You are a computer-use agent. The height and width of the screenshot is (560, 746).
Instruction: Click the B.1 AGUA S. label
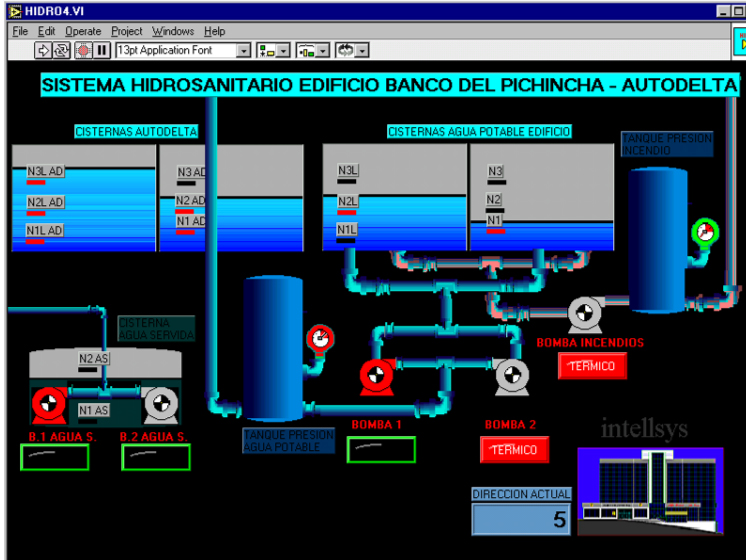(62, 437)
